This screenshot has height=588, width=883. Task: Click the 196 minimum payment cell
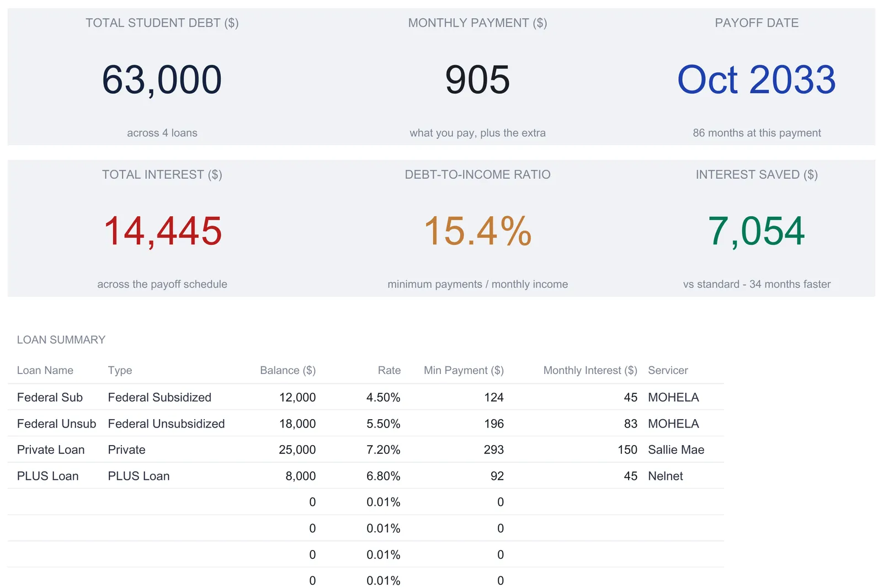tap(494, 424)
